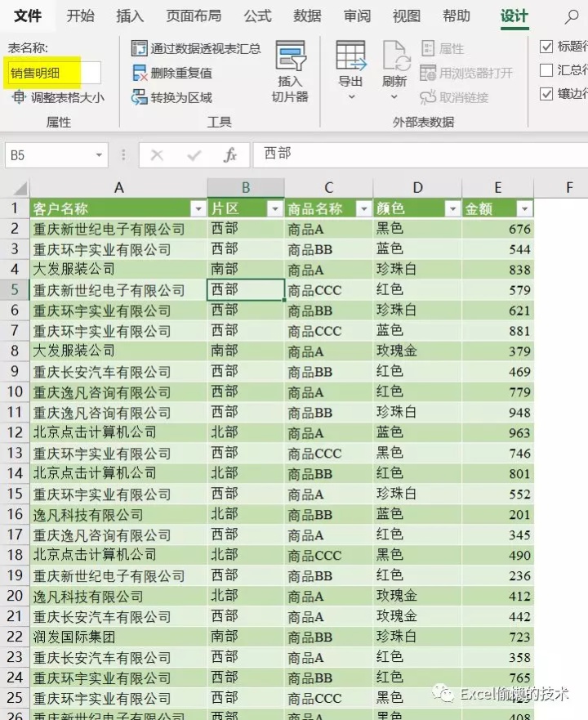588x720 pixels.
Task: Open the 商品名称 column filter dropdown
Action: (364, 209)
